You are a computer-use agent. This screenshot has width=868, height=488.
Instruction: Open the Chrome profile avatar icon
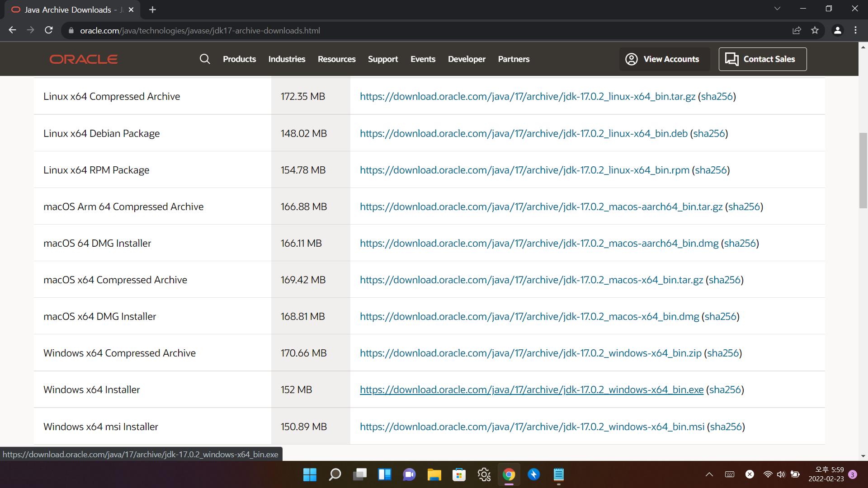click(x=837, y=30)
